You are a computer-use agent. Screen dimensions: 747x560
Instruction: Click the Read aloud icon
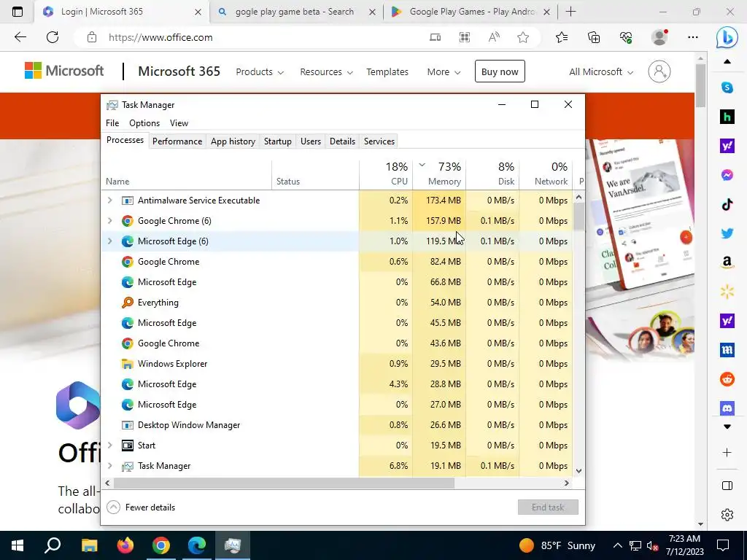[494, 37]
